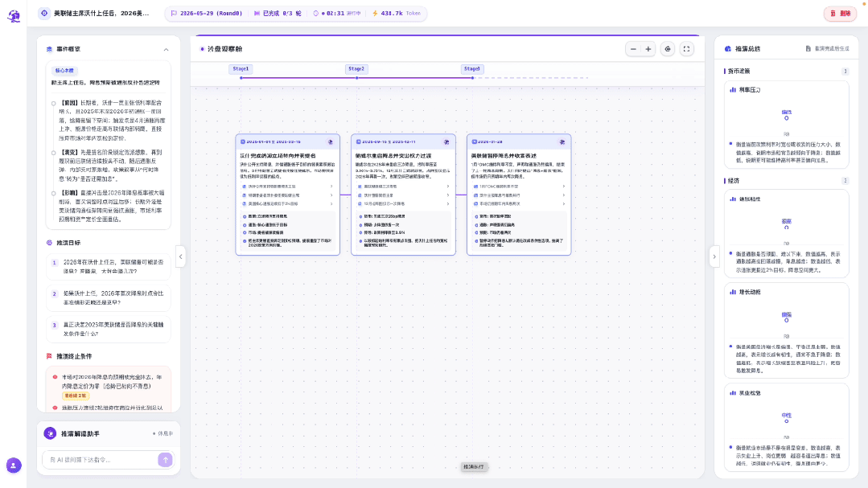Select the second 推演目标 question item

pyautogui.click(x=109, y=297)
